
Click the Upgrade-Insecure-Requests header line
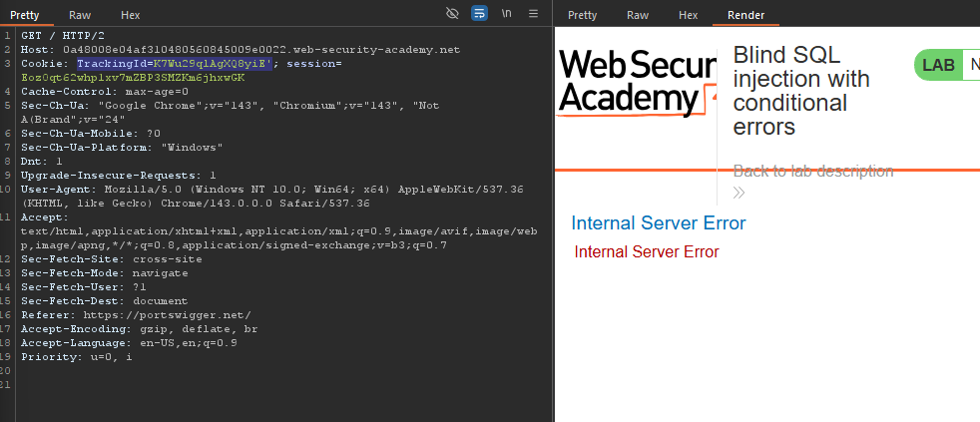click(x=118, y=175)
